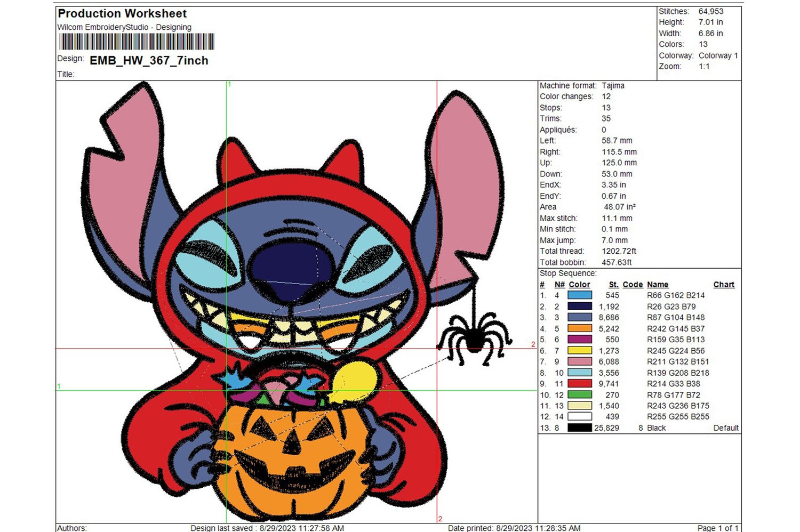The image size is (800, 532).
Task: Click the "Authors:" footer label
Action: (x=72, y=528)
